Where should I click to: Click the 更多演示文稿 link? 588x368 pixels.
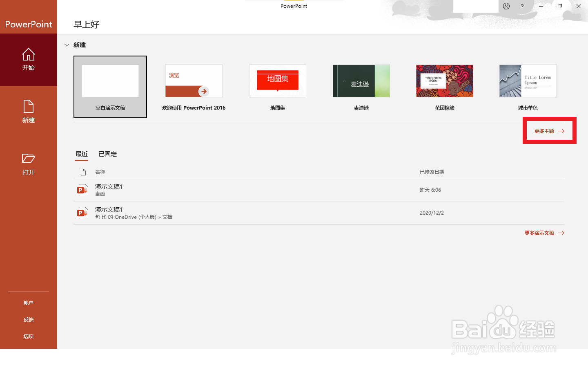pos(544,233)
